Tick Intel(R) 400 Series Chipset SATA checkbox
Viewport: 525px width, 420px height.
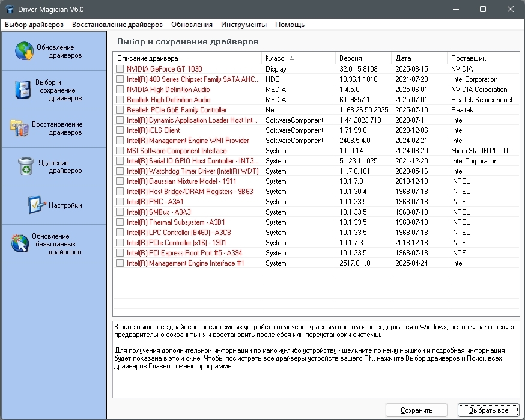point(120,79)
